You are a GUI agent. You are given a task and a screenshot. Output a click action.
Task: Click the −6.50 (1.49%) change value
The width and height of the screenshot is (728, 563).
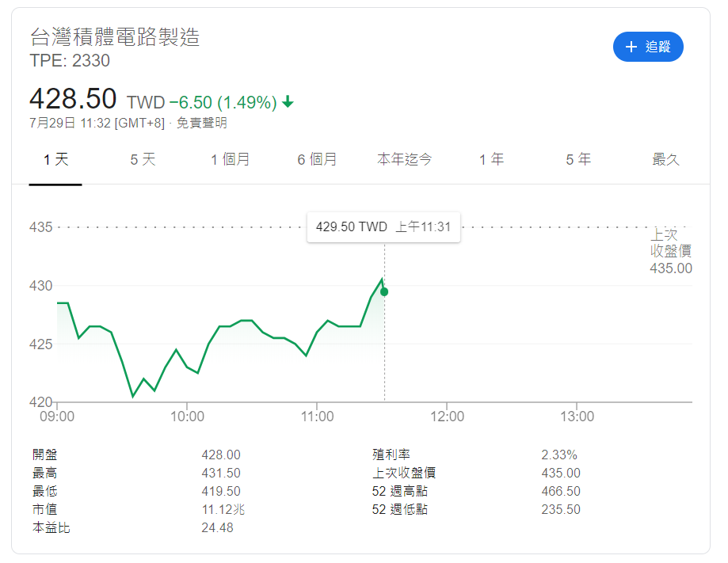pyautogui.click(x=223, y=102)
